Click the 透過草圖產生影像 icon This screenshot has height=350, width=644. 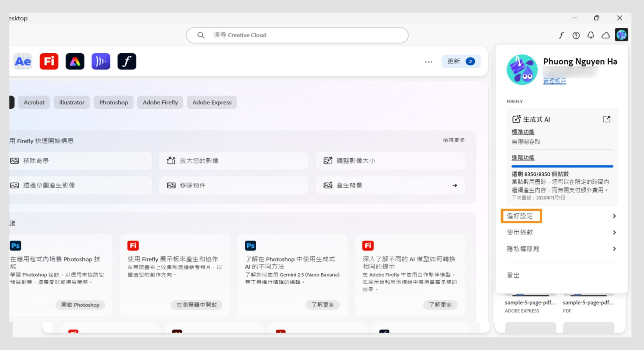[14, 185]
